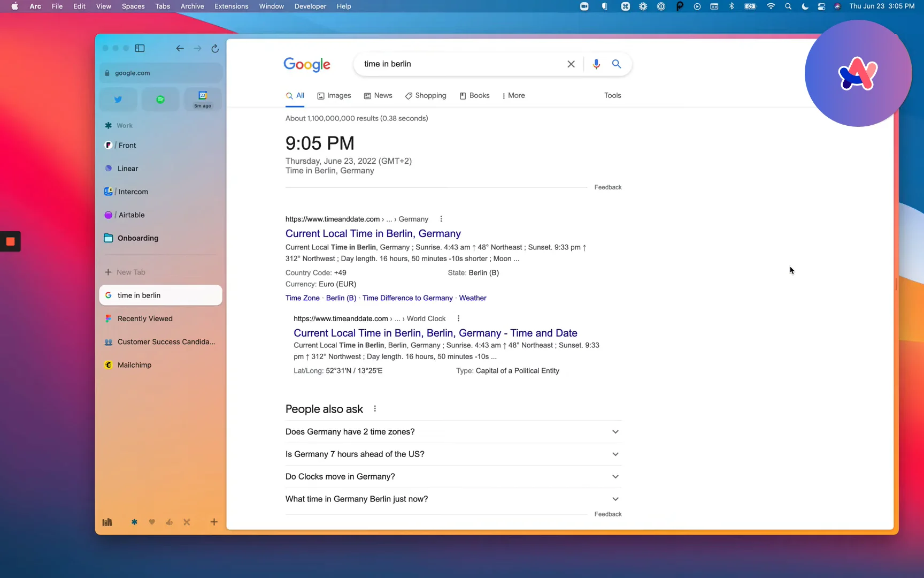Open the pinned Spotify favorite
Viewport: 924px width, 578px height.
[x=160, y=100]
